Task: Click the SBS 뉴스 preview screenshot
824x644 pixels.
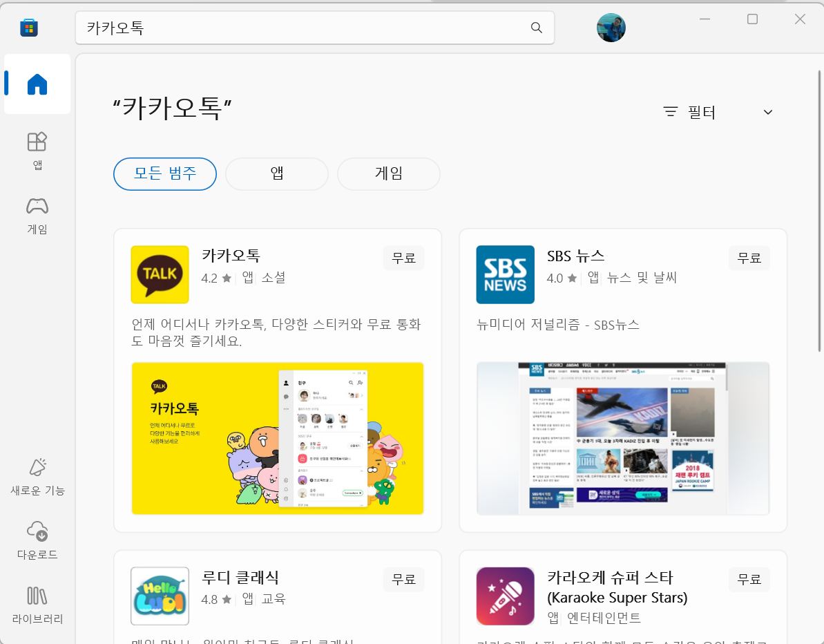Action: pyautogui.click(x=623, y=438)
